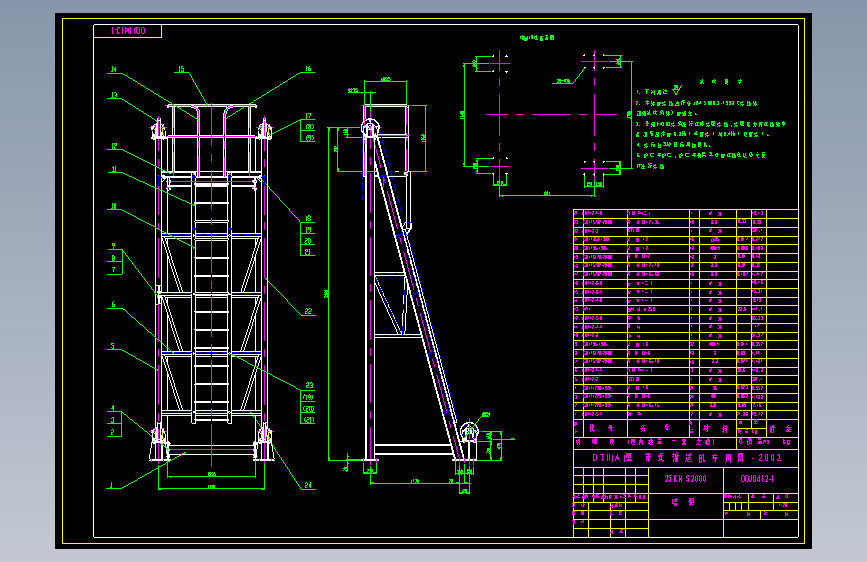Select part callout number 16
The height and width of the screenshot is (562, 867).
[x=308, y=69]
